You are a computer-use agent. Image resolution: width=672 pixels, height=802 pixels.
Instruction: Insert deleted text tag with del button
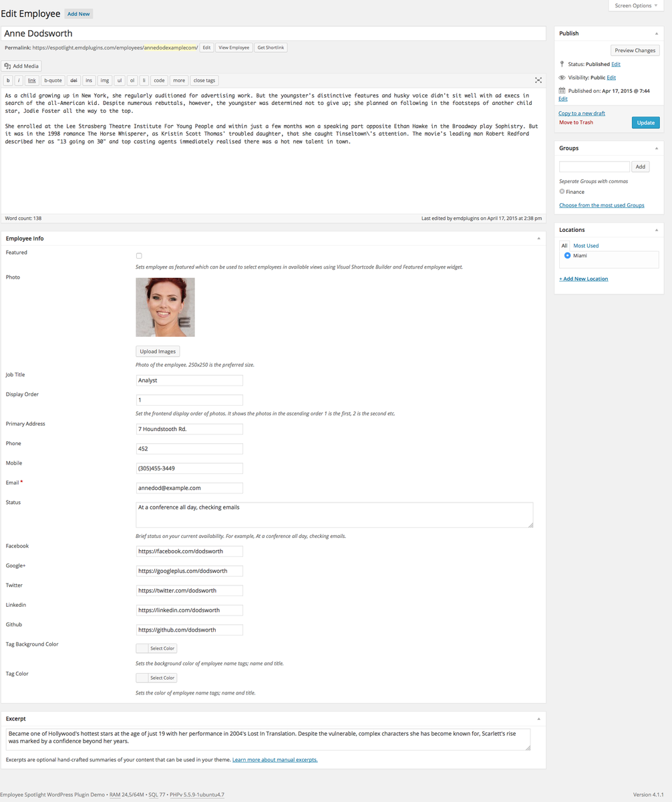coord(73,80)
